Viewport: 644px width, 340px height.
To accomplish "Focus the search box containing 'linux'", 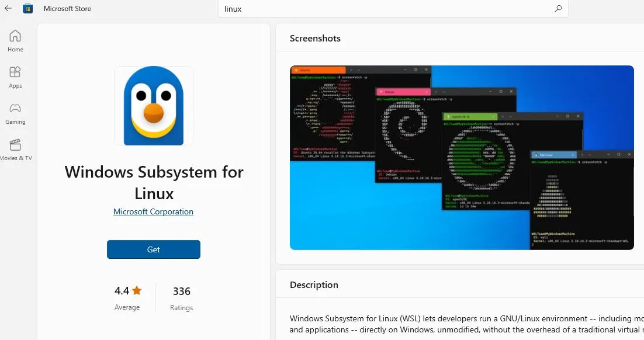I will (393, 9).
